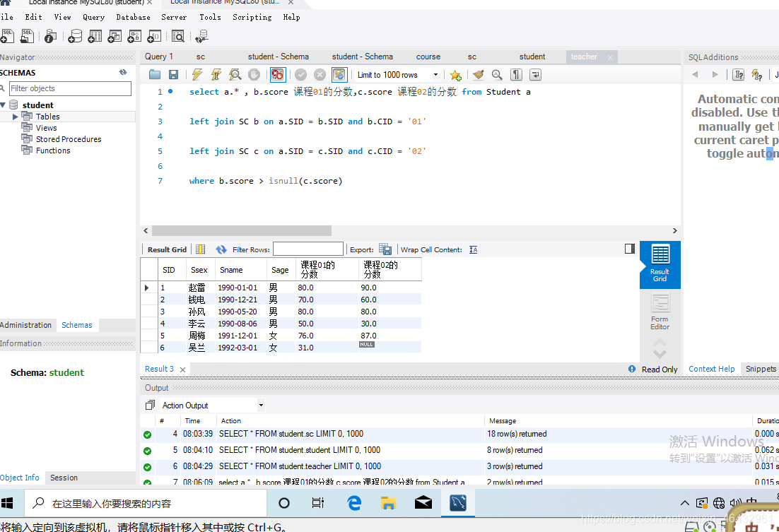Refresh result grid arrows icon
This screenshot has width=779, height=532.
(x=221, y=249)
